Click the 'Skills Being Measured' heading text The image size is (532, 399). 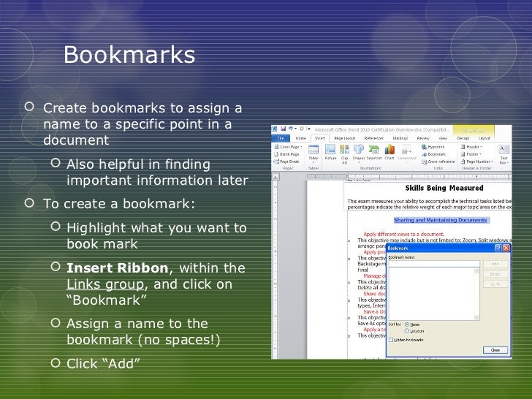(444, 188)
